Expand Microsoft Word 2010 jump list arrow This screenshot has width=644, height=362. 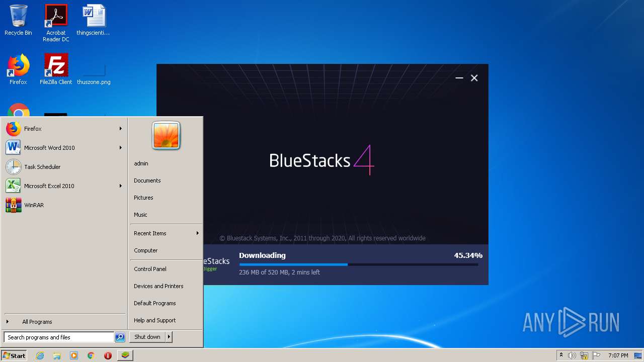[x=121, y=148]
